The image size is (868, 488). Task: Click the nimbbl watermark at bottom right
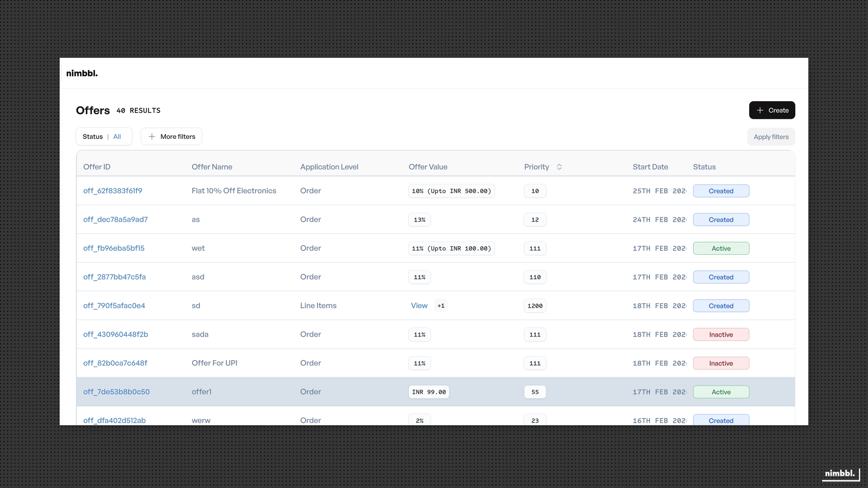point(840,474)
